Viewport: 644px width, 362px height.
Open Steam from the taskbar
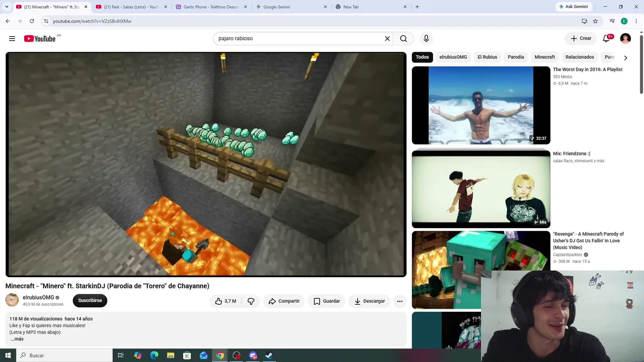[269, 355]
